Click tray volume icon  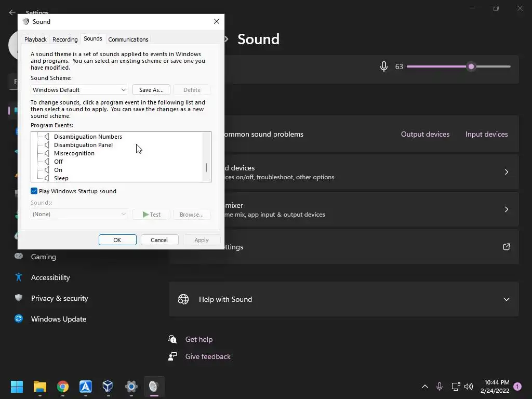tap(469, 387)
